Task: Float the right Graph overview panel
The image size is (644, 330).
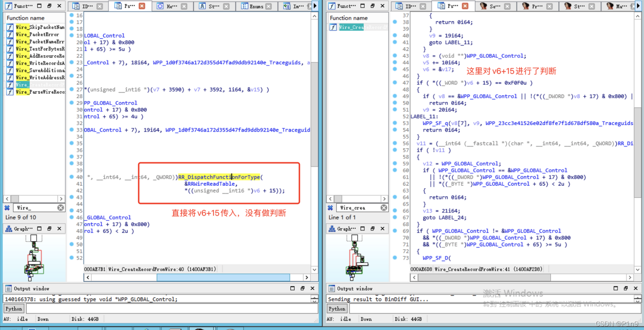Action: [373, 229]
